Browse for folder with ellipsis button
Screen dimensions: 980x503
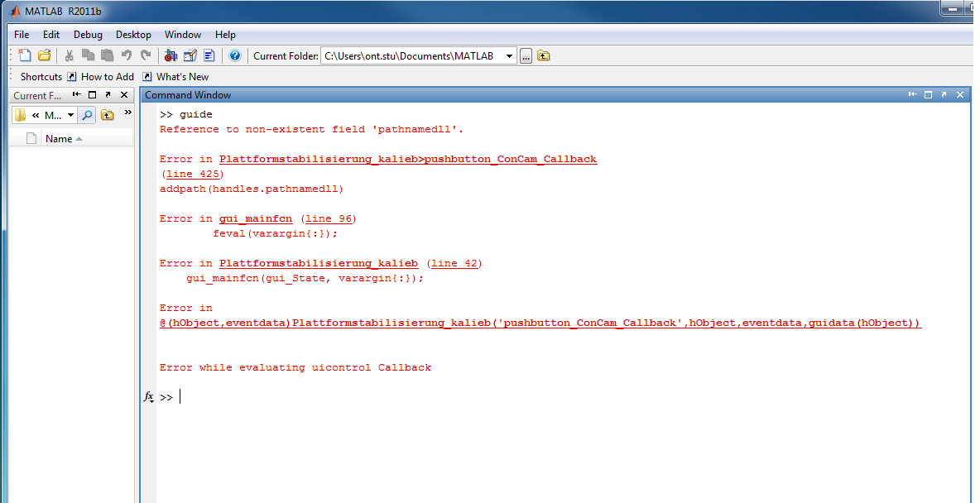tap(526, 56)
